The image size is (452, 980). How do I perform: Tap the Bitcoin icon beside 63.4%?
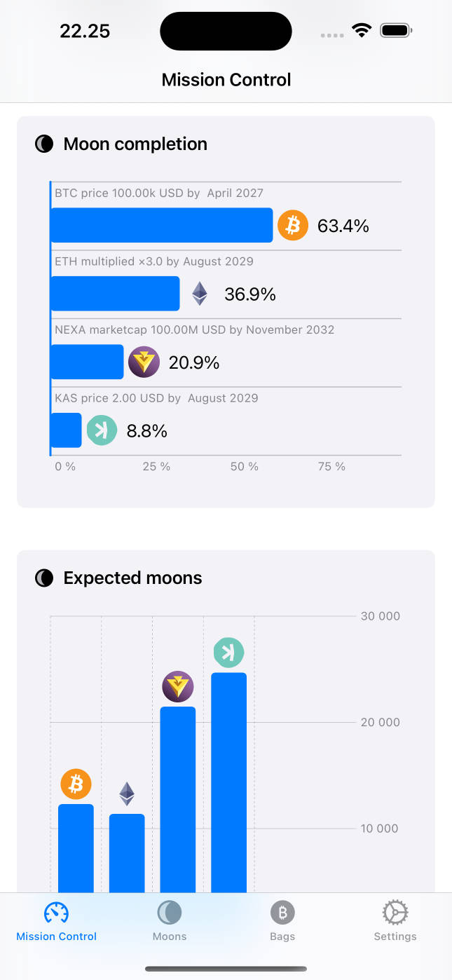(x=293, y=226)
